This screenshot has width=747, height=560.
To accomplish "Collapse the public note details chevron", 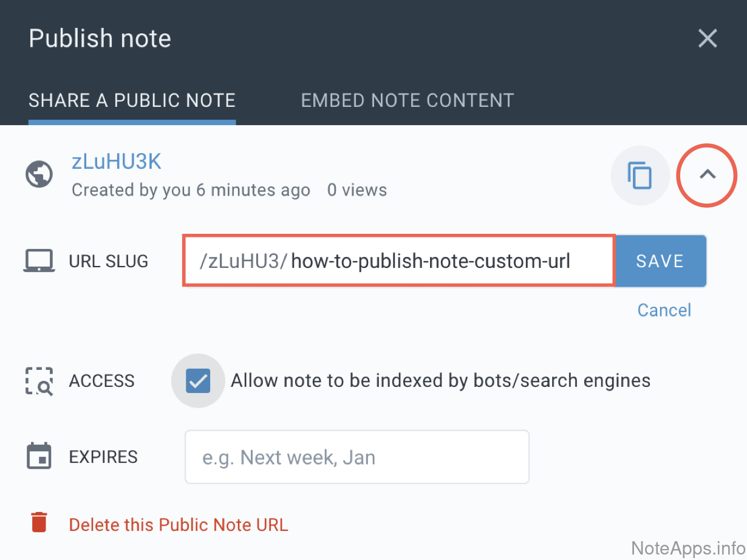I will pyautogui.click(x=707, y=175).
